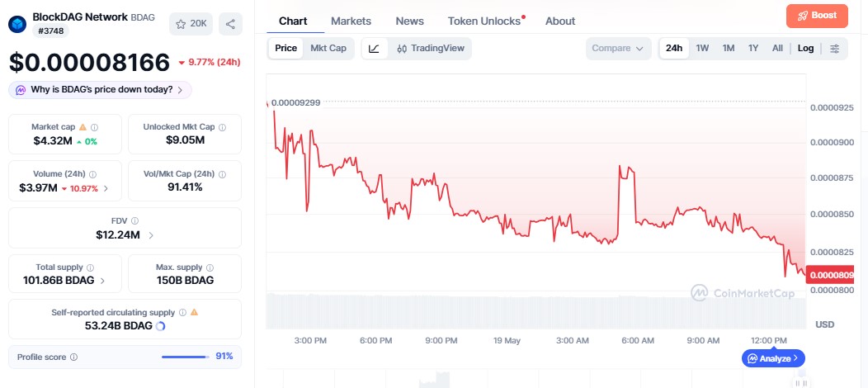
Task: Select the 1M time range
Action: coord(729,48)
